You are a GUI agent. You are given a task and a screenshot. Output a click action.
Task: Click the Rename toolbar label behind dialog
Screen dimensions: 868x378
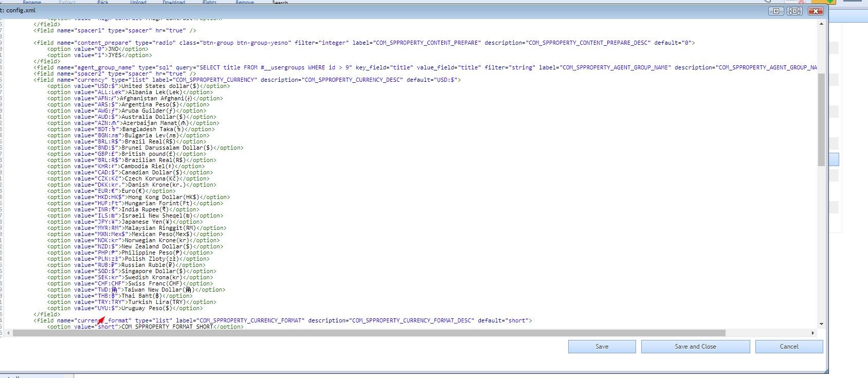32,3
